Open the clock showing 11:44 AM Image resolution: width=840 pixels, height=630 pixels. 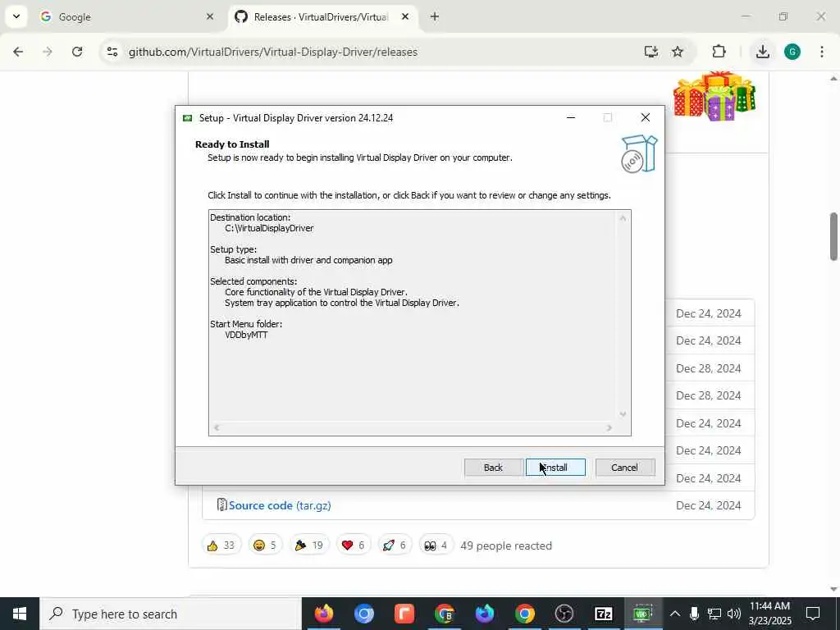[x=769, y=614]
